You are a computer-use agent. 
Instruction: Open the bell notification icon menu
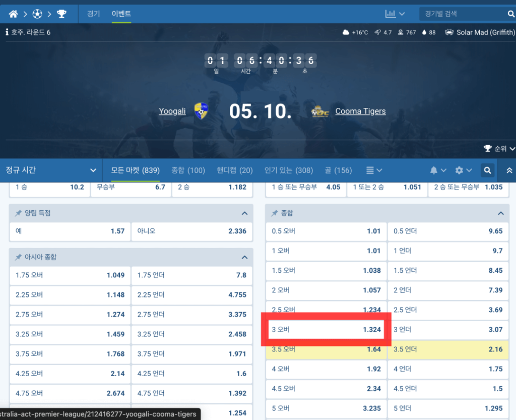tap(438, 170)
